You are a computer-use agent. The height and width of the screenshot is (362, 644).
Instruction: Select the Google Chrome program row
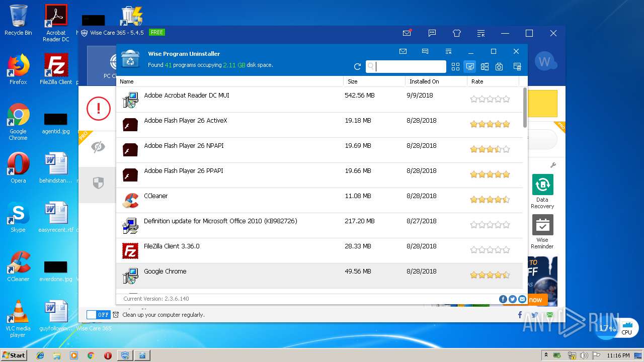[x=319, y=276]
